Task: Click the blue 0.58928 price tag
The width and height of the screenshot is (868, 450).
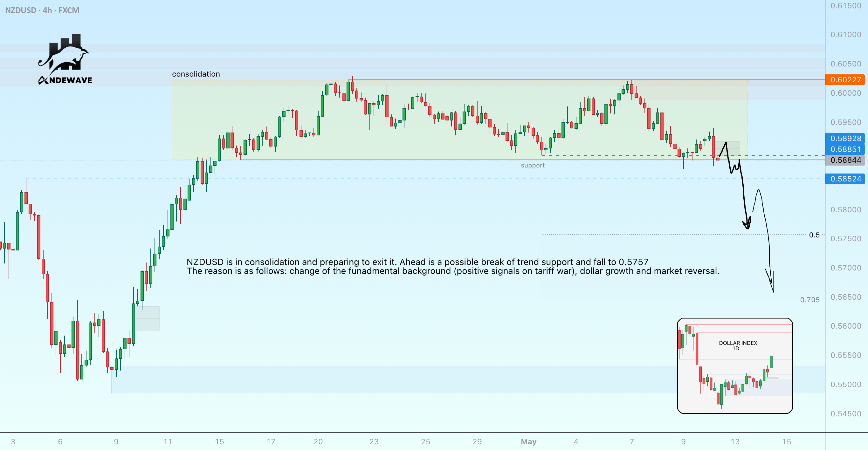Action: (x=845, y=139)
